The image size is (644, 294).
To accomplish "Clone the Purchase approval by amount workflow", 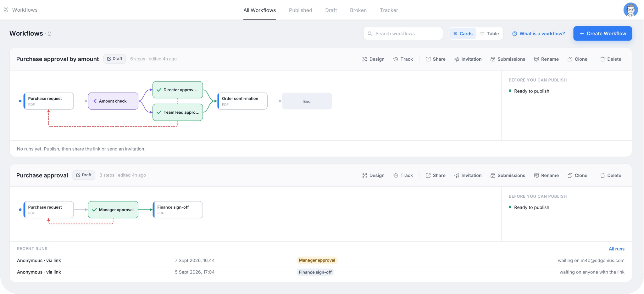I will tap(578, 59).
